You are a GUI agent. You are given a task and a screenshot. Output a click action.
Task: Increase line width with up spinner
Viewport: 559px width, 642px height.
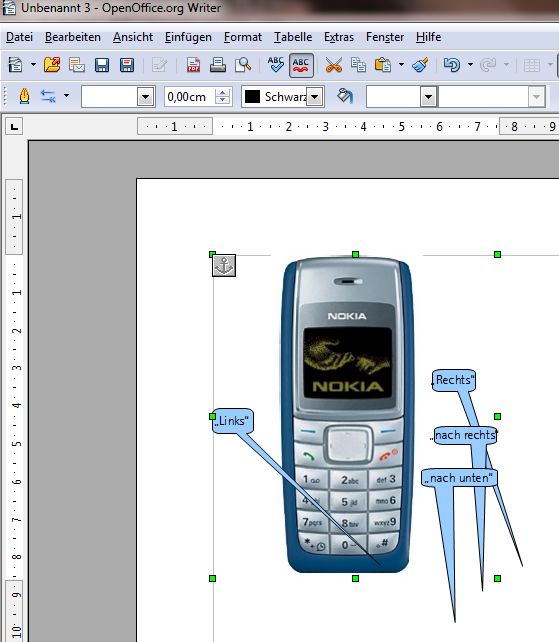tap(222, 93)
